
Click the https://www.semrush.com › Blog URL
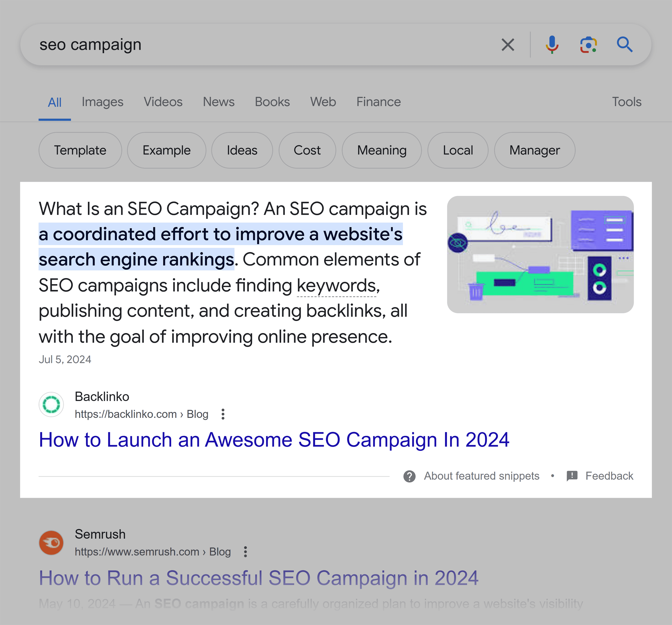153,552
